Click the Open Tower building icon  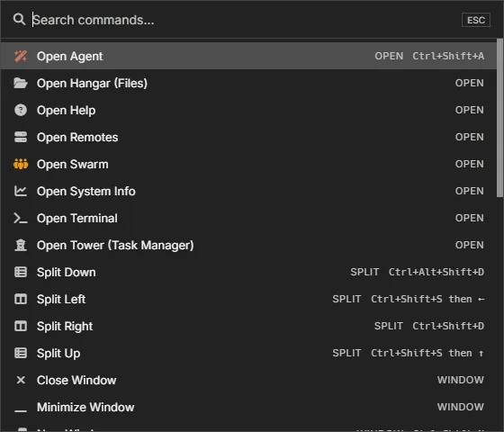click(21, 245)
